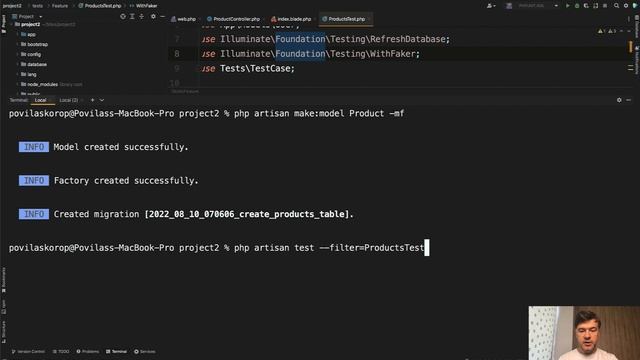Collapse all icon in Project panel header
Screen dimensions: 640x360
pos(142,16)
